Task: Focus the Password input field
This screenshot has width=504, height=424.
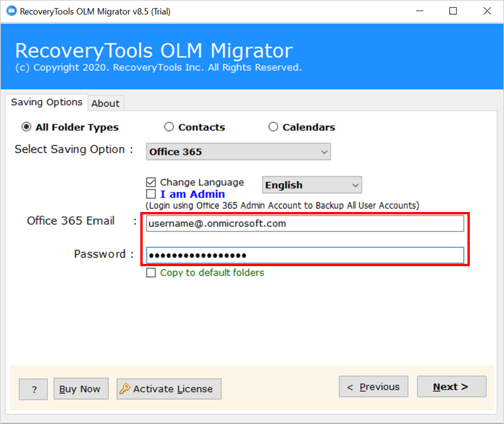Action: click(x=305, y=256)
